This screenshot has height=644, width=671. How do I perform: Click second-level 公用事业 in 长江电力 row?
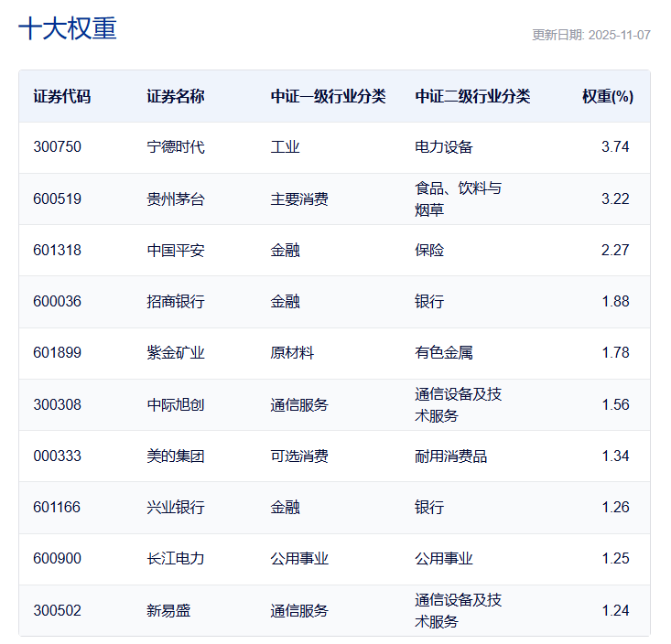[x=444, y=559]
